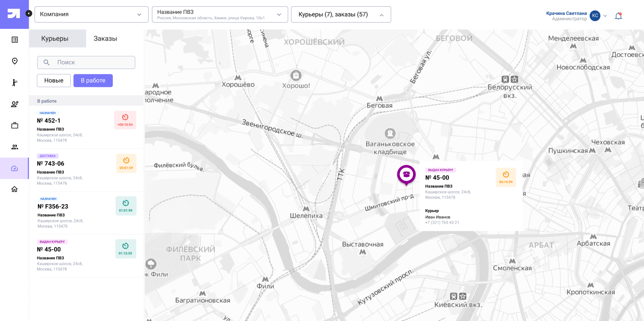The width and height of the screenshot is (644, 321).
Task: Click the purple order marker on map
Action: [x=406, y=174]
